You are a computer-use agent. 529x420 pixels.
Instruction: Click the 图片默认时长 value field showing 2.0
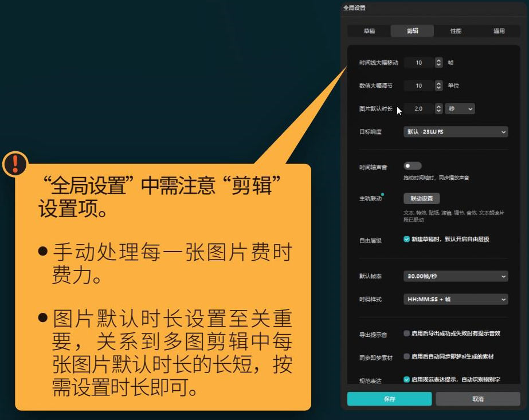pyautogui.click(x=418, y=108)
